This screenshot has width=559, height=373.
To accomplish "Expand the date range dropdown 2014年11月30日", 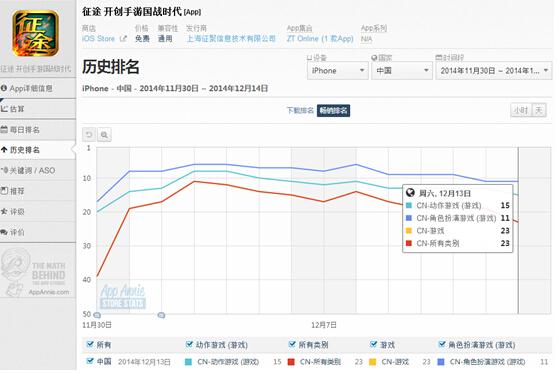I will (x=494, y=71).
